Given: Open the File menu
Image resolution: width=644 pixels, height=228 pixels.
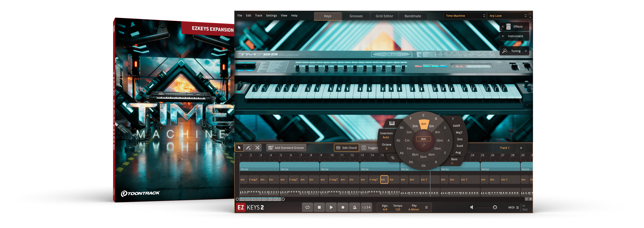Looking at the screenshot, I should click(x=239, y=16).
